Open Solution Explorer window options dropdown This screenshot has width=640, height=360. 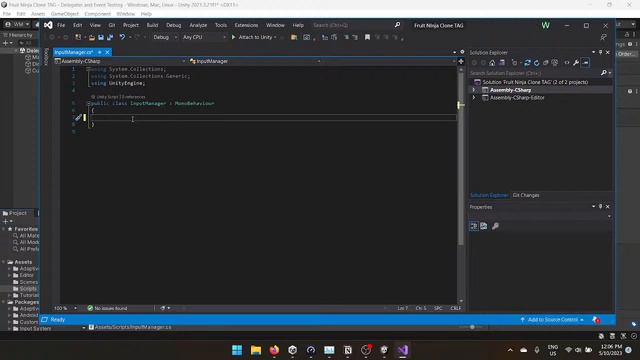pos(593,52)
